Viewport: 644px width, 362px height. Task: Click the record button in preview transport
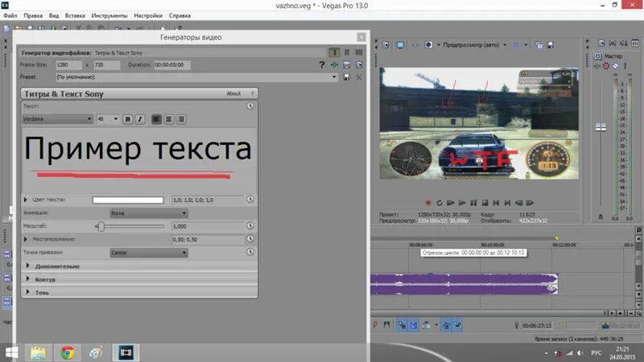428,203
